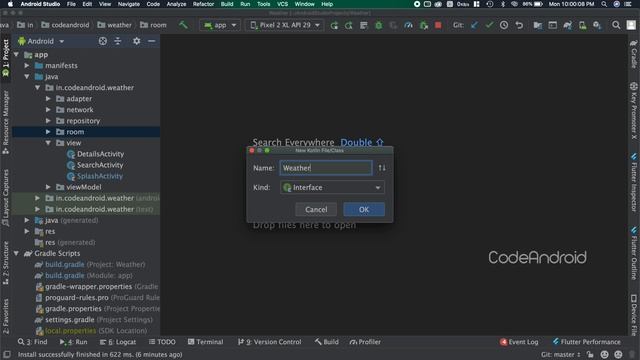Open Flutter Performance panel
The height and width of the screenshot is (360, 640).
click(586, 342)
